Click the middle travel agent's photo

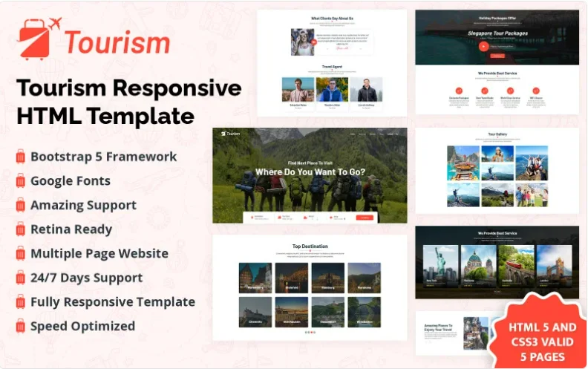332,91
